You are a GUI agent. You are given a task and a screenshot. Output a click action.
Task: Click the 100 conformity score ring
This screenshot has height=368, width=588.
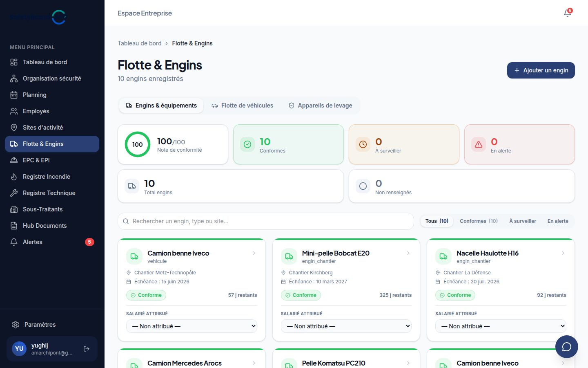[x=138, y=144]
